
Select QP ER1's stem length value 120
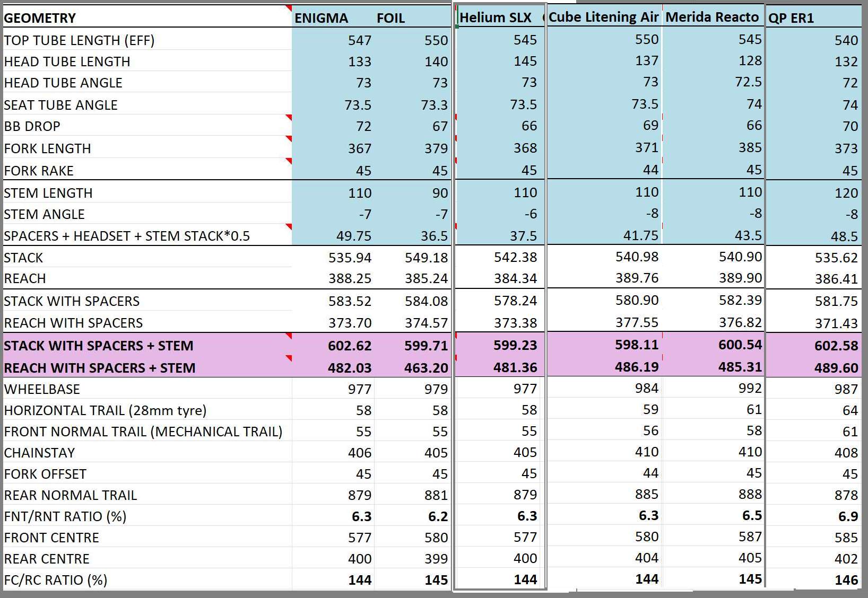[845, 193]
